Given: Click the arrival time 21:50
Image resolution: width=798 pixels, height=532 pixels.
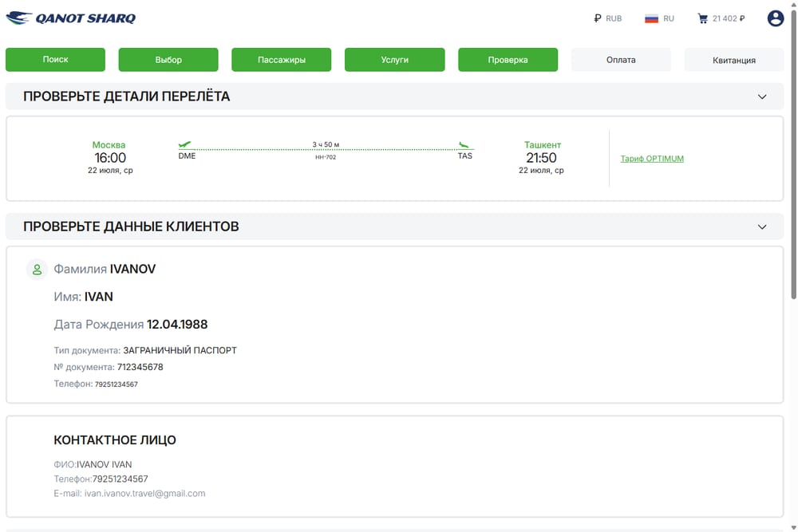Looking at the screenshot, I should [541, 158].
